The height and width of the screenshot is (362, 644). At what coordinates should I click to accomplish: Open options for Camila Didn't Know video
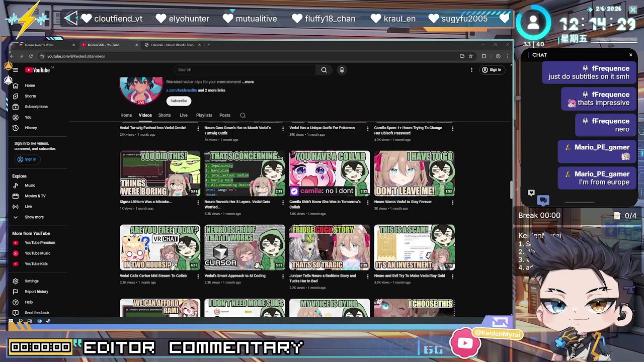pyautogui.click(x=367, y=203)
